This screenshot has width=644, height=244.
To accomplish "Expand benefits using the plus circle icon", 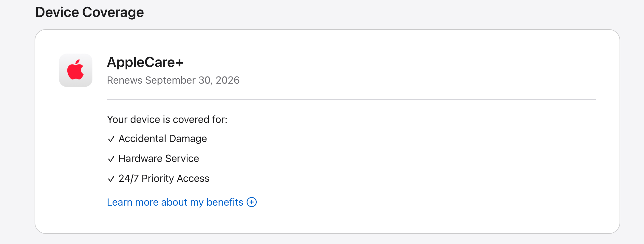I will click(x=252, y=202).
